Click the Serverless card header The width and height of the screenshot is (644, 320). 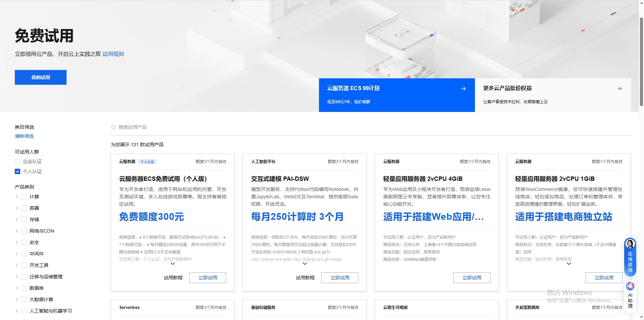click(129, 308)
